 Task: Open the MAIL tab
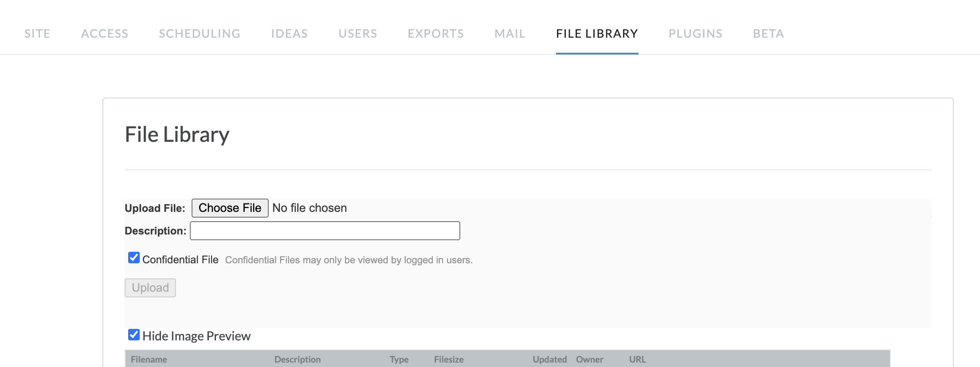coord(510,34)
